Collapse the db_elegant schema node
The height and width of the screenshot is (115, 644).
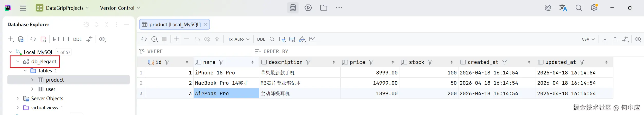tap(18, 61)
